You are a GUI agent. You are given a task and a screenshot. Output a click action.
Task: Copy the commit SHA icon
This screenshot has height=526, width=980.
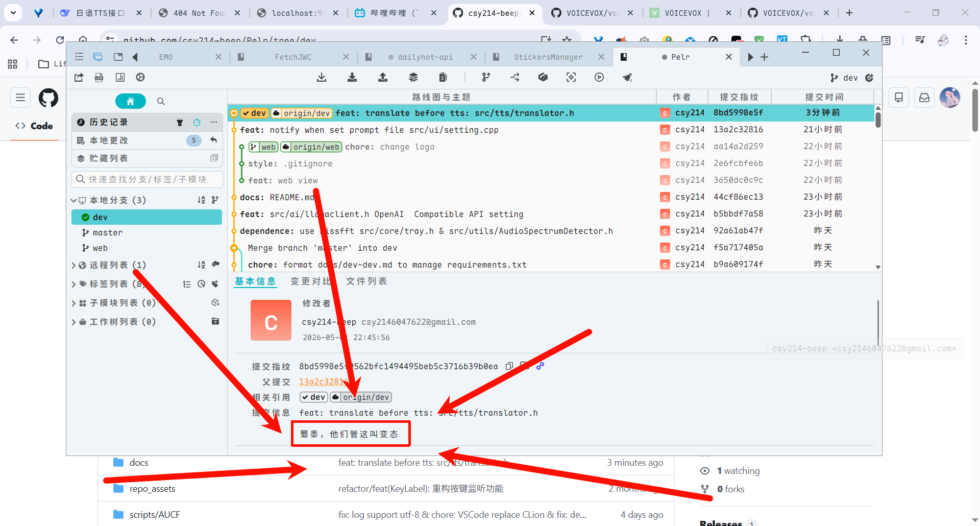click(x=509, y=366)
